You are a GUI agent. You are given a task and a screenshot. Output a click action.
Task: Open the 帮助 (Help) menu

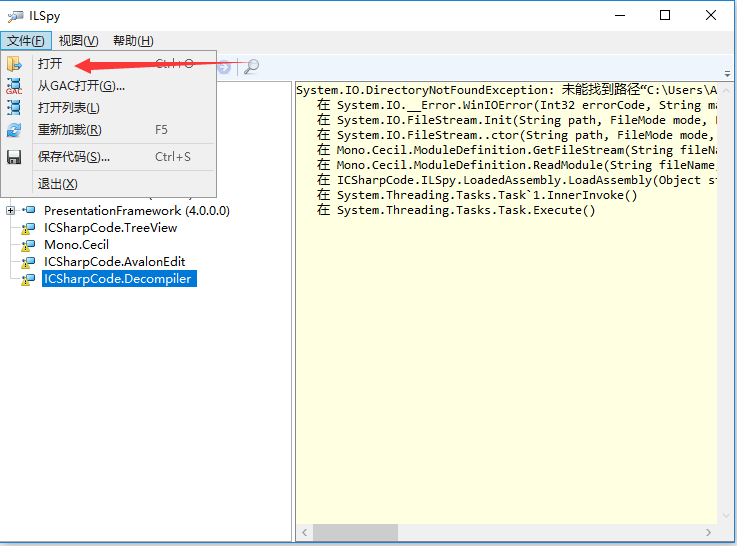coord(133,41)
